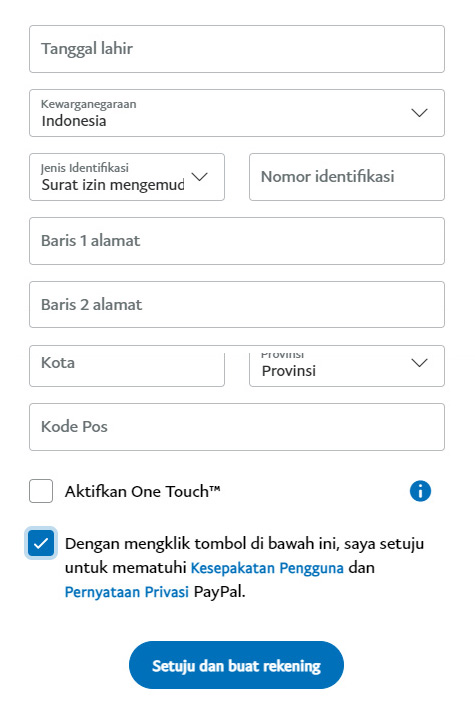Focus the Tanggal lahir field
The height and width of the screenshot is (720, 475).
tap(237, 49)
